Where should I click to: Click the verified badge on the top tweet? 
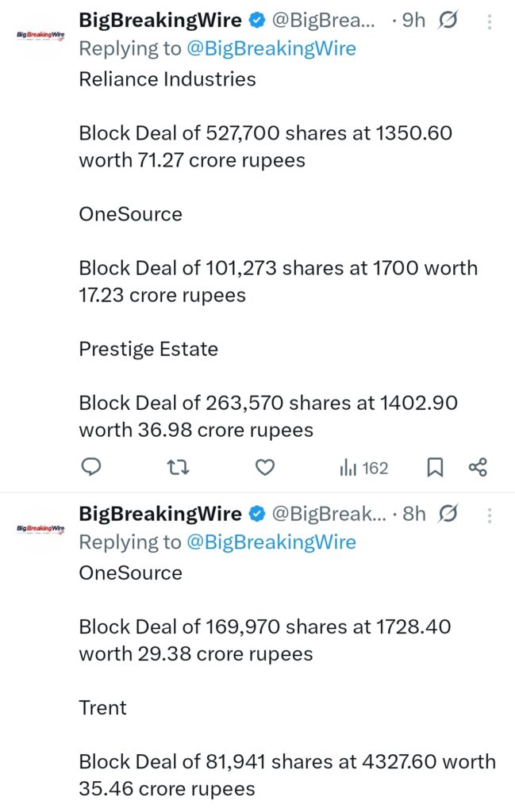click(x=256, y=21)
